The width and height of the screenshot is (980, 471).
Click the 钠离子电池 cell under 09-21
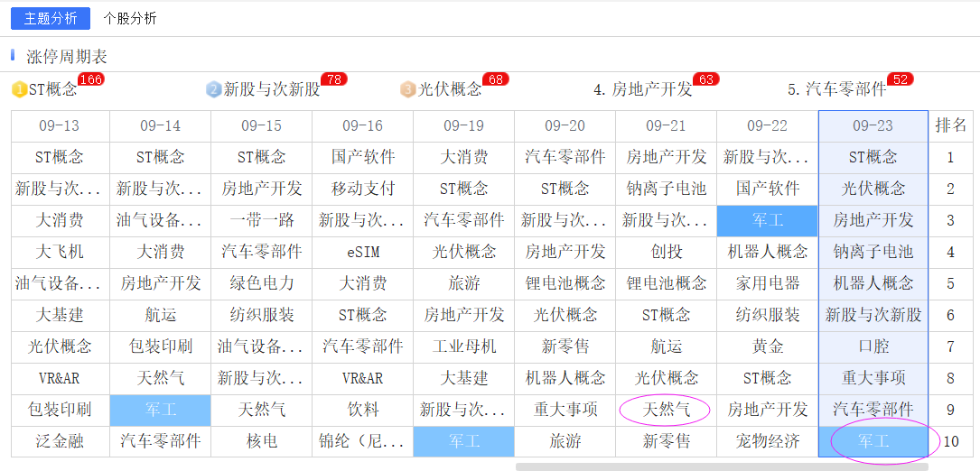click(x=667, y=189)
